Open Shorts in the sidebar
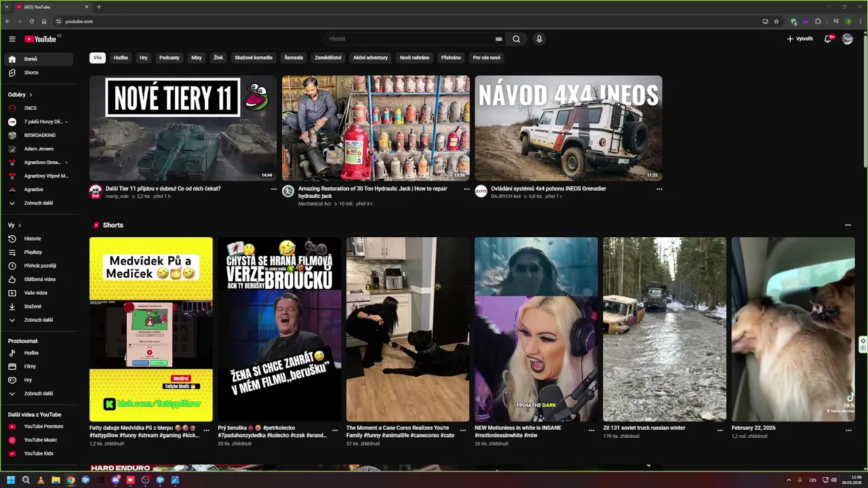Image resolution: width=868 pixels, height=488 pixels. (x=39, y=73)
